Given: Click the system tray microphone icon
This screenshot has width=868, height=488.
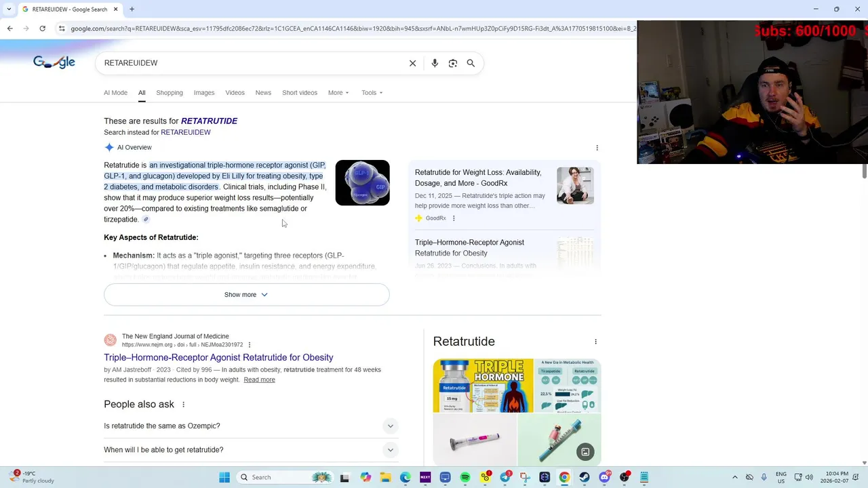Looking at the screenshot, I should (764, 477).
